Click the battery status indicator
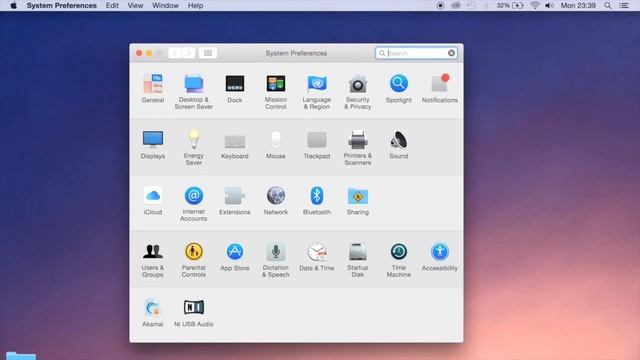Viewport: 640px width, 360px height. pyautogui.click(x=510, y=5)
